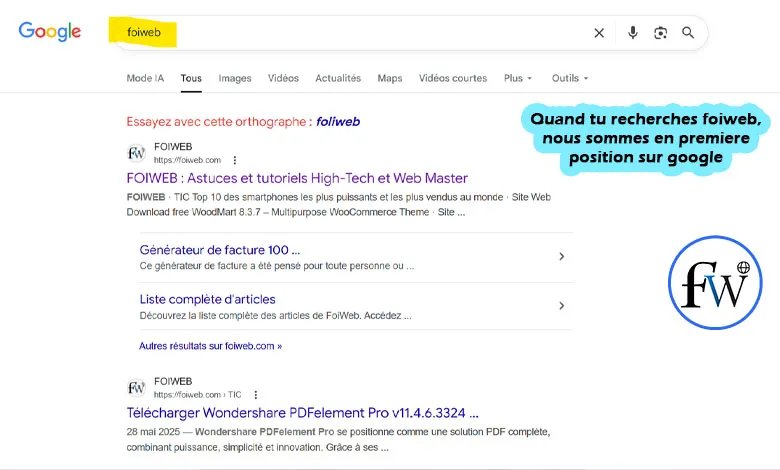Expand the Outils dropdown
The image size is (780, 470).
tap(570, 78)
